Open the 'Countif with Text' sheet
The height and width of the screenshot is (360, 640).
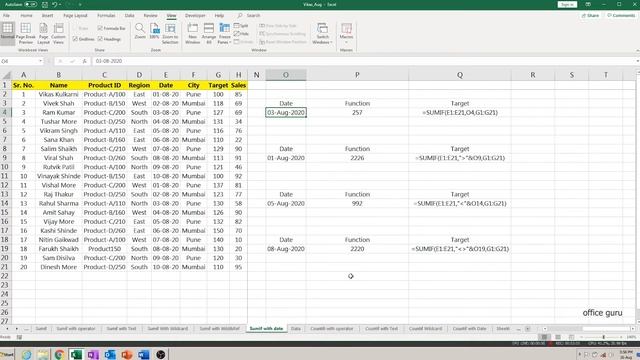(x=381, y=329)
